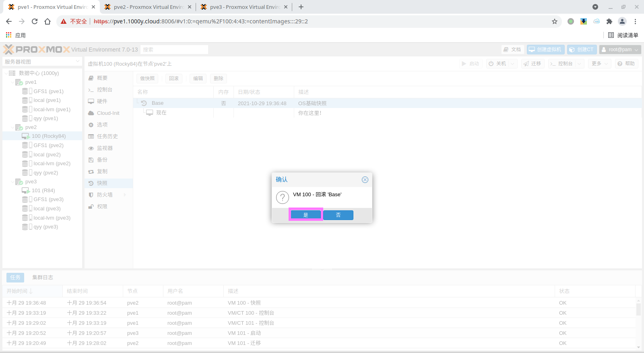Cancel rollback with the 否 button
The height and width of the screenshot is (353, 644).
(x=338, y=215)
